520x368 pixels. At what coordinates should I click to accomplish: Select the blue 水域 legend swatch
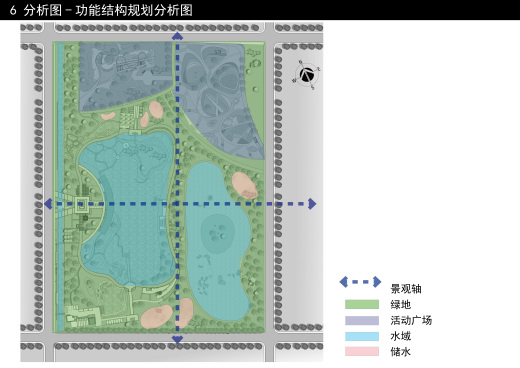(362, 336)
